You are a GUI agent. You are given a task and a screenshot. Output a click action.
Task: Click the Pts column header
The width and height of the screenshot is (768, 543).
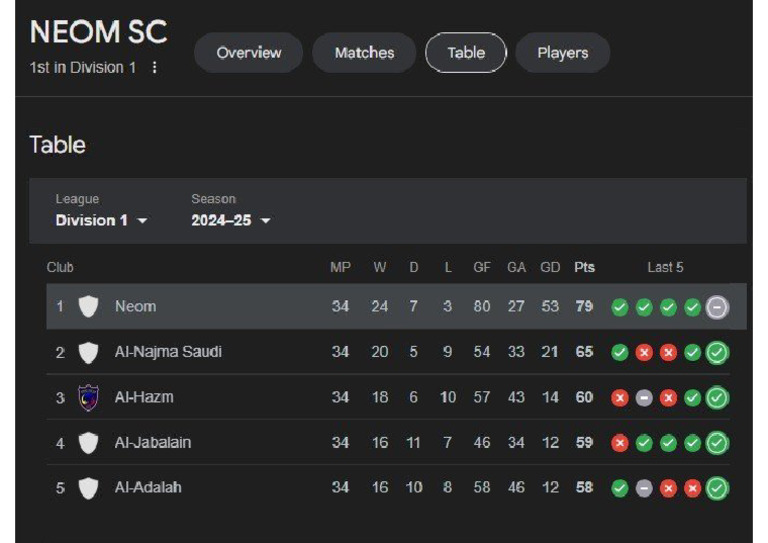point(584,267)
